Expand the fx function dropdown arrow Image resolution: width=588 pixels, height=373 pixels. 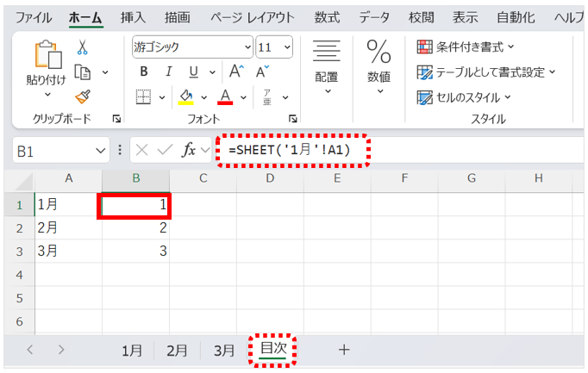[x=205, y=150]
